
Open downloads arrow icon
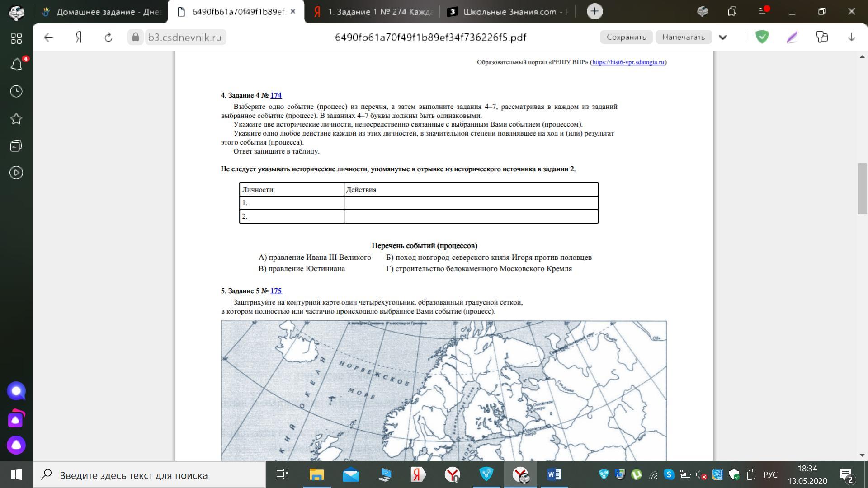click(x=852, y=38)
